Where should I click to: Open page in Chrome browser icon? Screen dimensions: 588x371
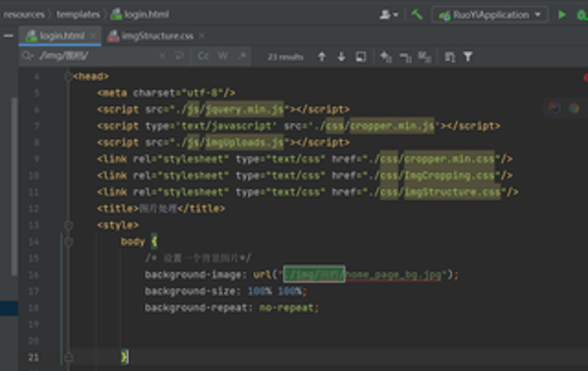(574, 108)
